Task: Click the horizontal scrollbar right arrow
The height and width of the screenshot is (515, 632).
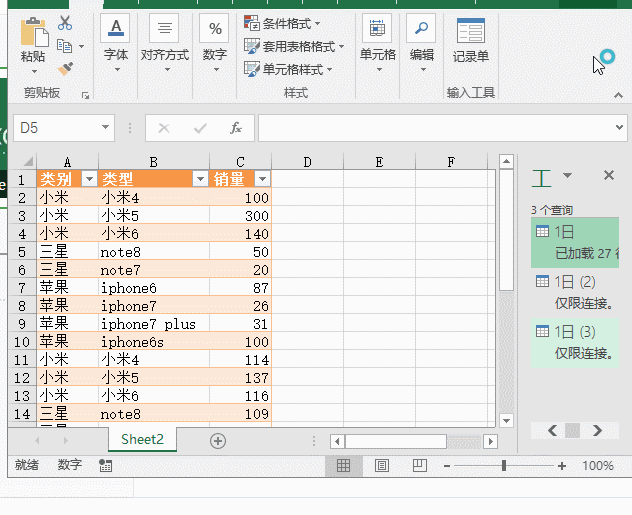Action: click(x=491, y=441)
